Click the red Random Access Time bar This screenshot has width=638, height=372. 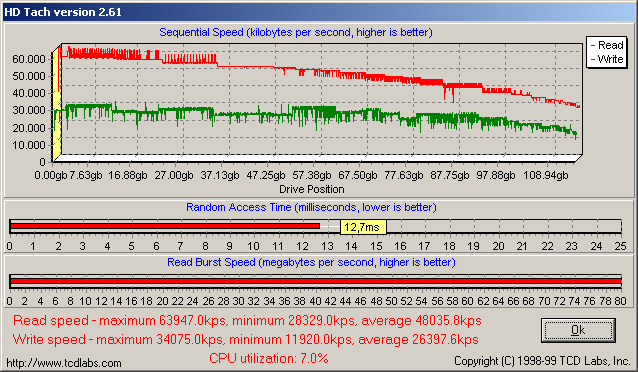point(165,226)
